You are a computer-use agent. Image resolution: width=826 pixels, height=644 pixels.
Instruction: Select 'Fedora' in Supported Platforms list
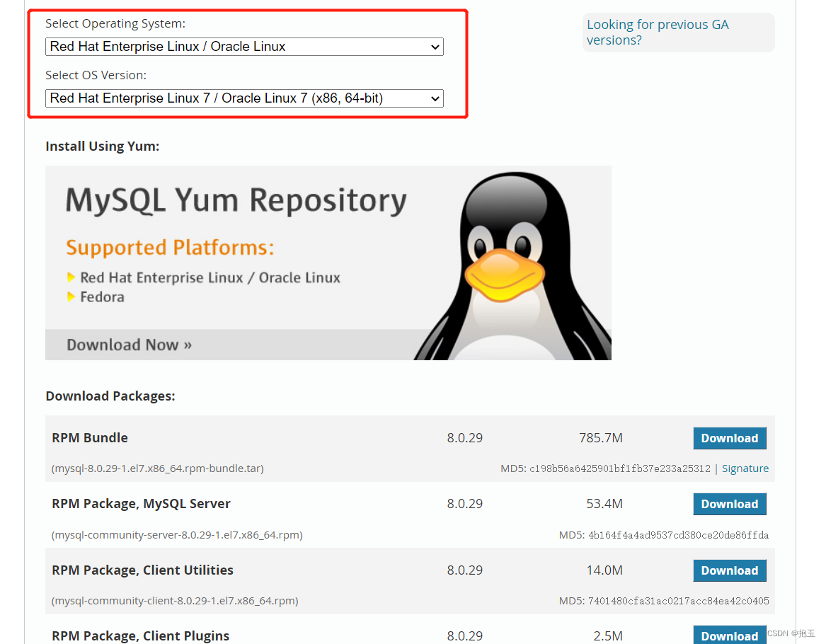click(x=102, y=297)
